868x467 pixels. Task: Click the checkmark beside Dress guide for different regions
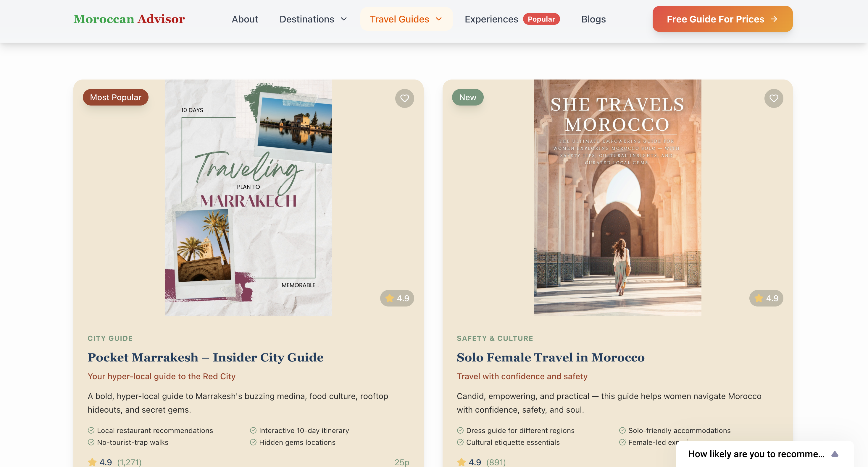pyautogui.click(x=460, y=430)
